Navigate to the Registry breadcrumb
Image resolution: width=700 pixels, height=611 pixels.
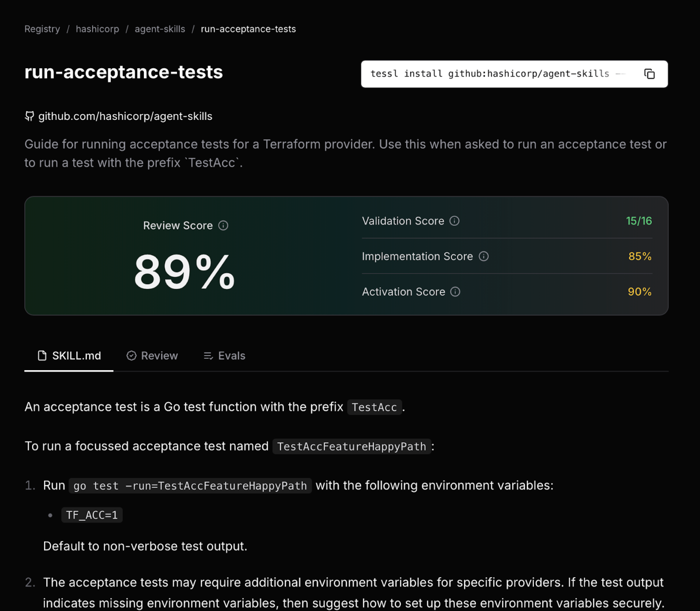click(42, 29)
